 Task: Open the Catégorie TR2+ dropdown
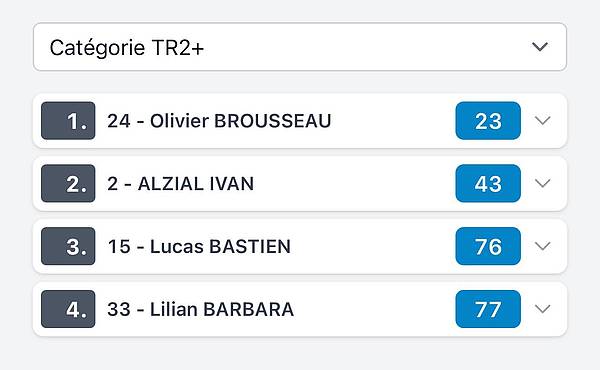pyautogui.click(x=300, y=47)
